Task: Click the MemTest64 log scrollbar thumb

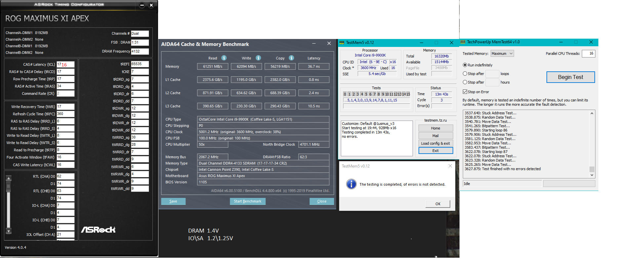Action: click(x=592, y=169)
